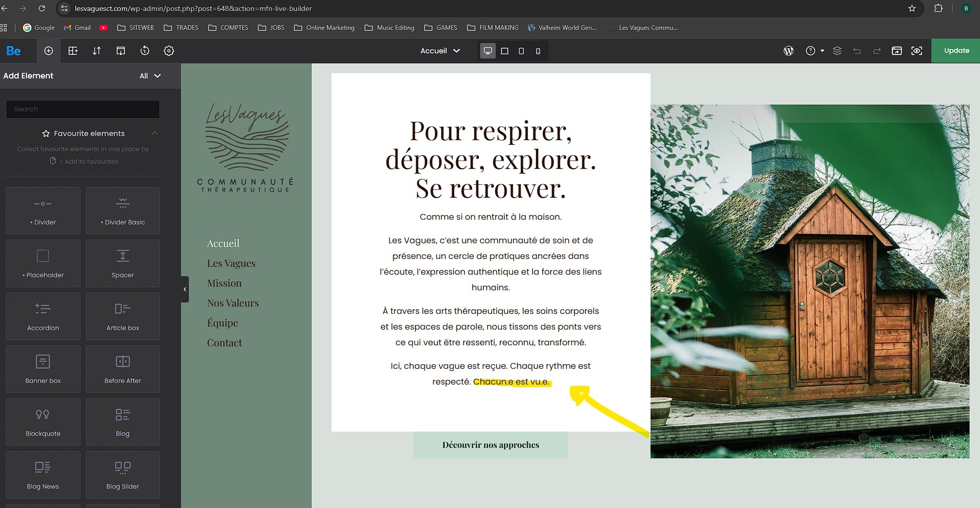Viewport: 980px width, 508px height.
Task: Open the page settings gear icon
Action: (169, 51)
